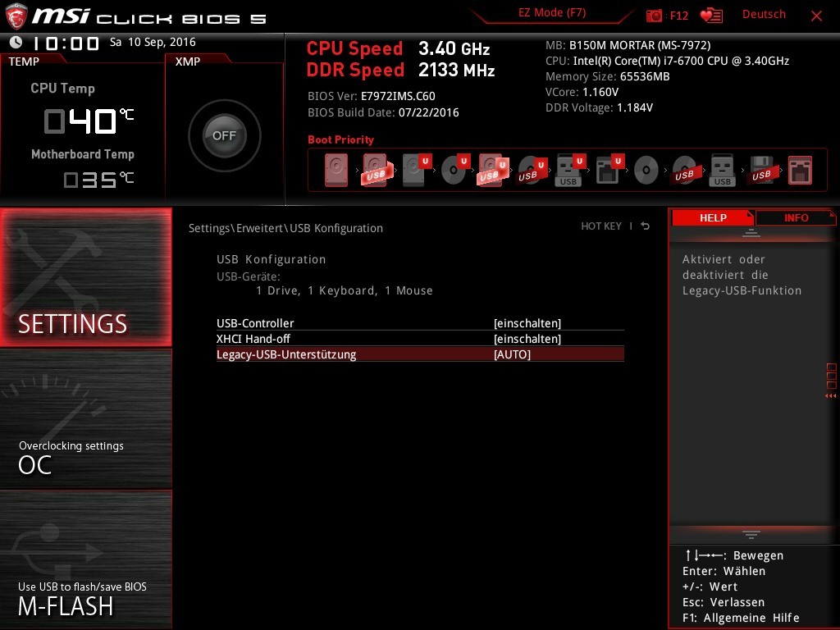
Task: Select the non-UEFI USB key boot icon
Action: pos(722,171)
